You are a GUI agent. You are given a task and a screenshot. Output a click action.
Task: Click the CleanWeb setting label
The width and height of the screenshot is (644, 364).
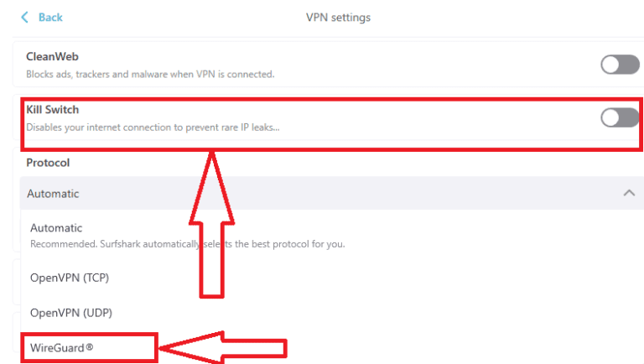[52, 57]
